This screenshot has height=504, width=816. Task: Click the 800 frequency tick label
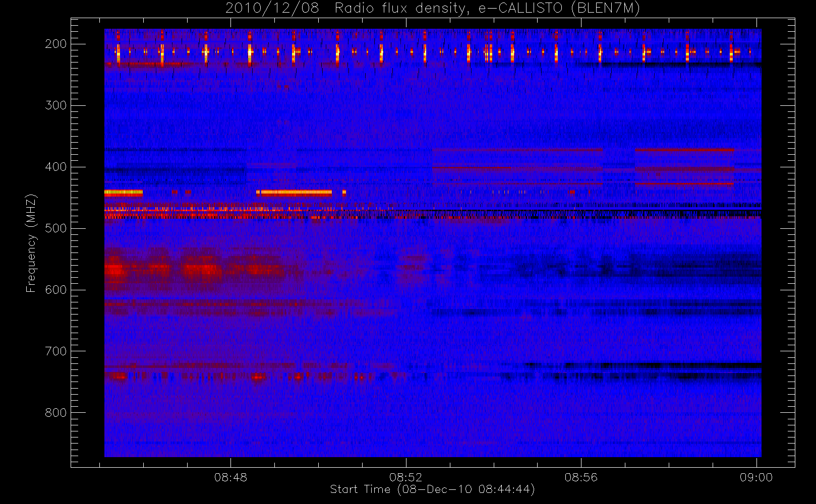coord(56,413)
